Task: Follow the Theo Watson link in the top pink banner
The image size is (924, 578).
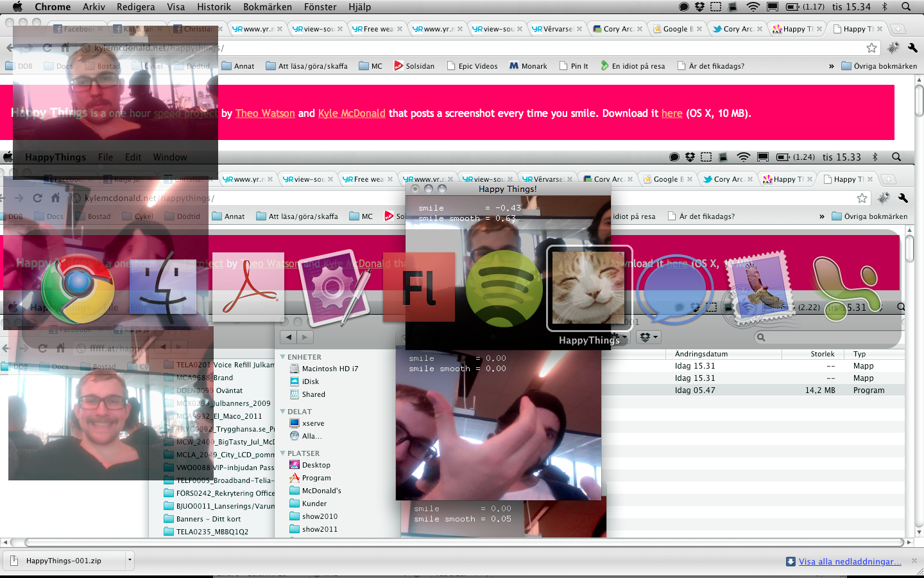Action: coord(265,114)
